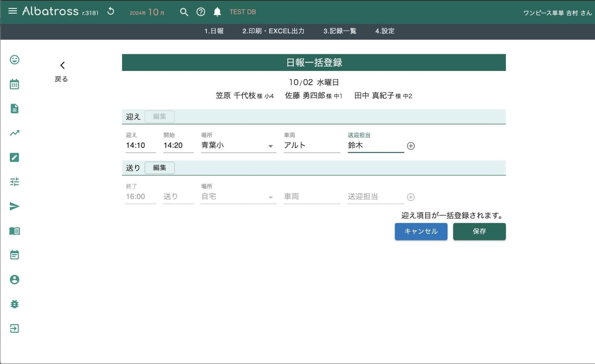Open the open book sidebar icon
Viewport: 595px width, 364px height.
point(14,231)
